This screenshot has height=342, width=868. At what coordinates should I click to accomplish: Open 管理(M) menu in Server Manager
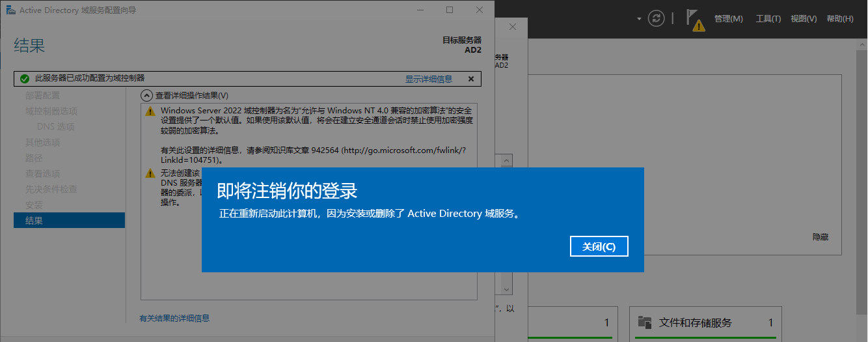pyautogui.click(x=728, y=19)
